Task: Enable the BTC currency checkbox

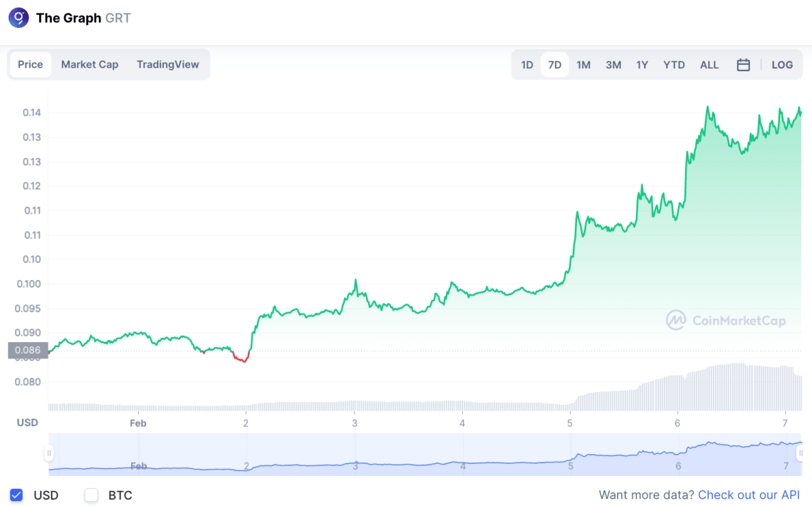Action: point(91,495)
